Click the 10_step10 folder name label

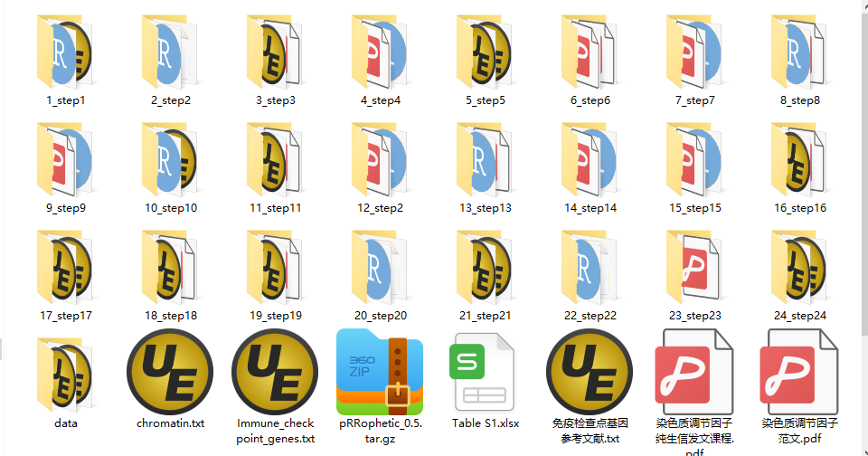click(x=170, y=208)
